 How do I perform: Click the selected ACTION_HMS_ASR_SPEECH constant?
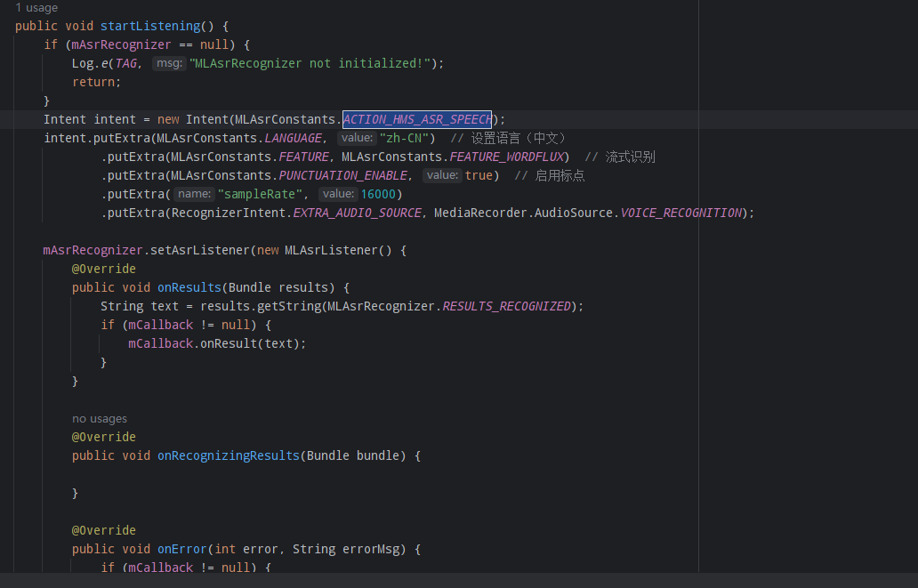pyautogui.click(x=417, y=119)
